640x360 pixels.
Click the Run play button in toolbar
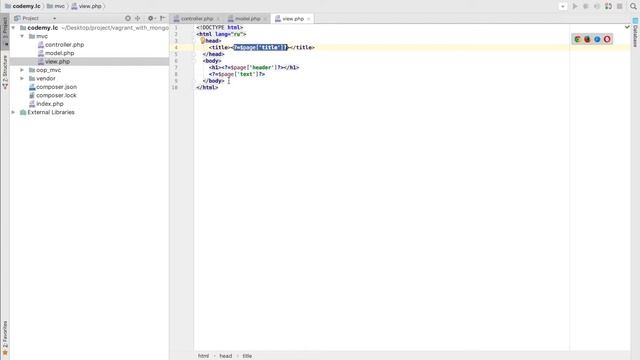coord(575,6)
